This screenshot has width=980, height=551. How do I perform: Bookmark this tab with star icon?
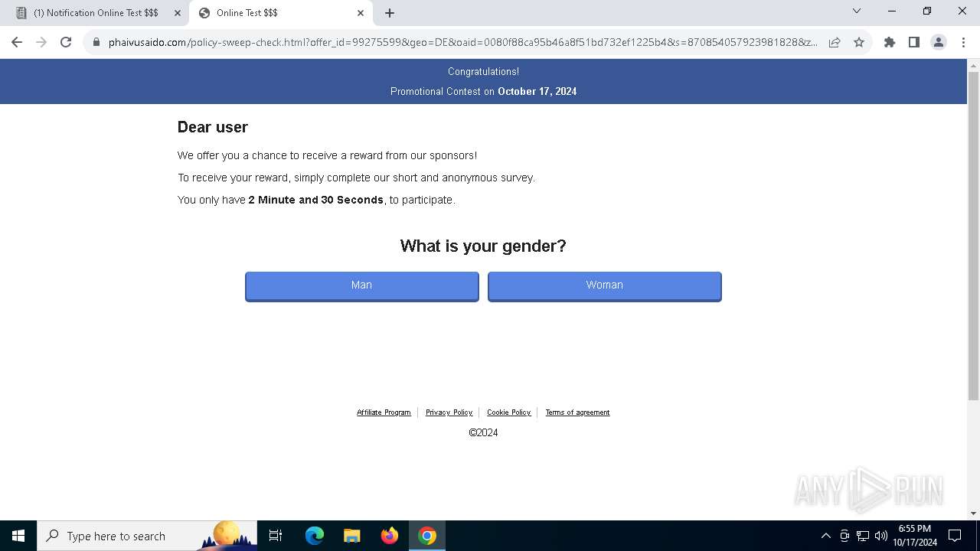click(x=859, y=42)
